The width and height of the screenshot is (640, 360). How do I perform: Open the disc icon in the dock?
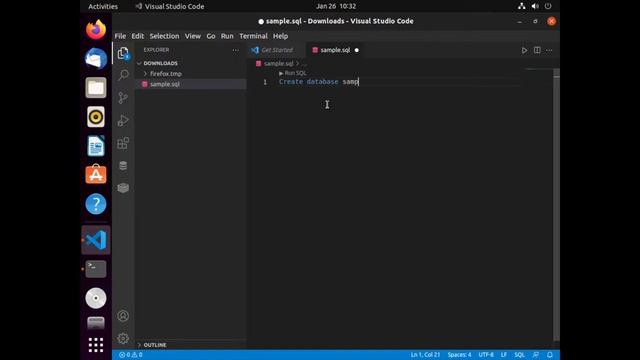[96, 298]
